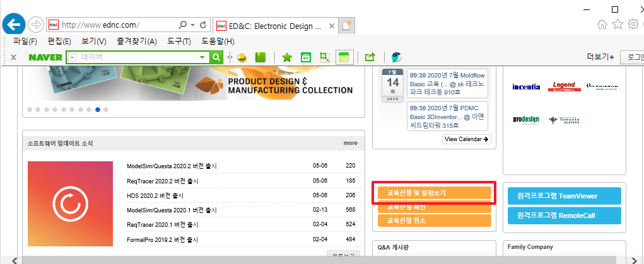
Task: Open the 네이버 selector dropdown beside Naver logo
Action: pos(72,57)
